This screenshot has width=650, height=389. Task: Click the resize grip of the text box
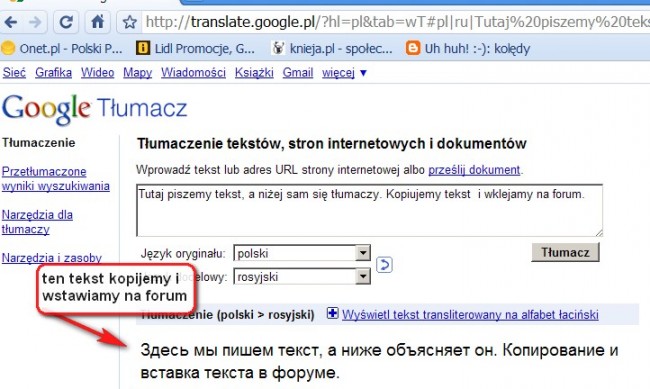click(599, 233)
